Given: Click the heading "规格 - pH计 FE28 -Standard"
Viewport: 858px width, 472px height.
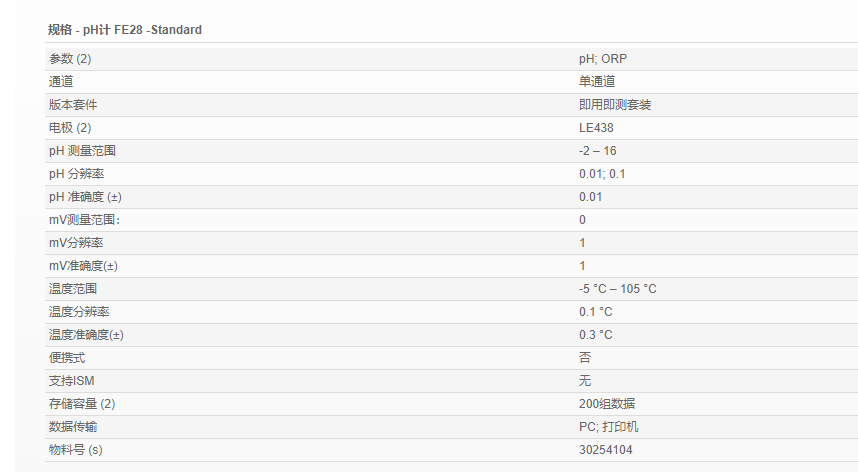Looking at the screenshot, I should click(x=125, y=30).
